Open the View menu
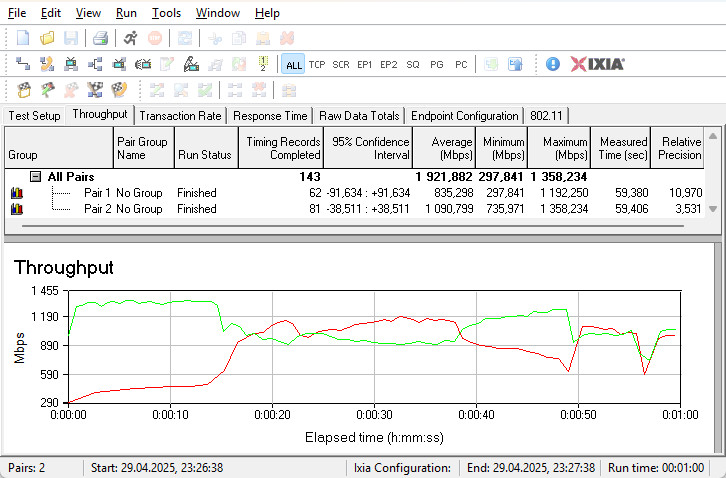This screenshot has width=726, height=478. coord(88,13)
